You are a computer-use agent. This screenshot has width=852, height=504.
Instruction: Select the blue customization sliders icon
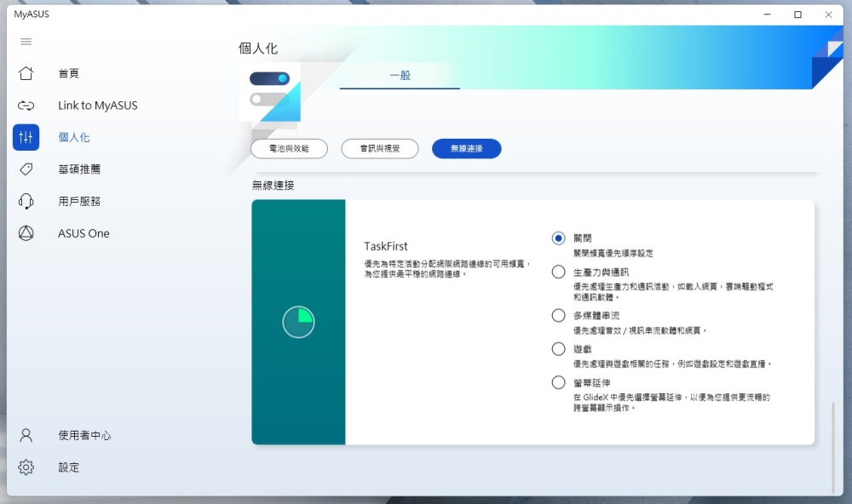[26, 137]
